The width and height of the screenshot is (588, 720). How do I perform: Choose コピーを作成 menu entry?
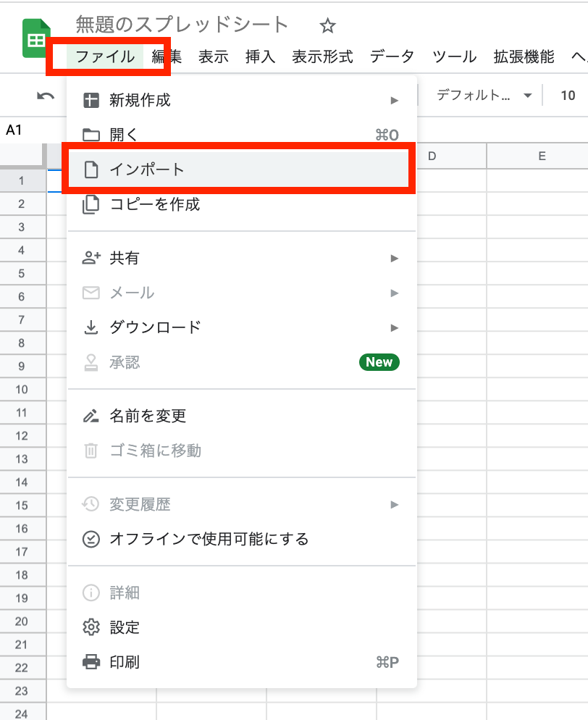154,204
